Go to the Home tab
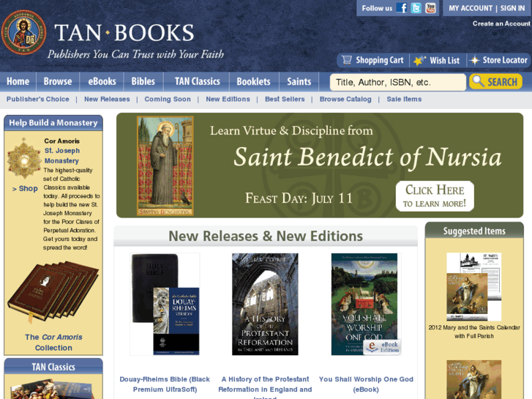 tap(18, 81)
